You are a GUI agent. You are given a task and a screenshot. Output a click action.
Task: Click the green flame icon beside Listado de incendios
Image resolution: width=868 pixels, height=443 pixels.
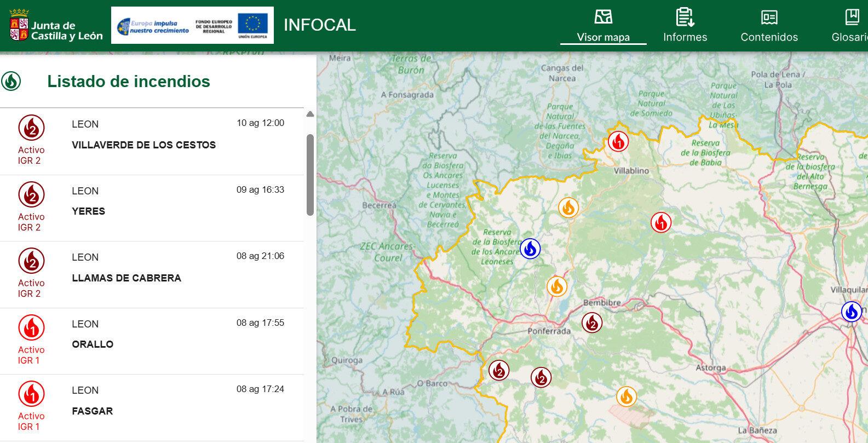click(x=11, y=82)
